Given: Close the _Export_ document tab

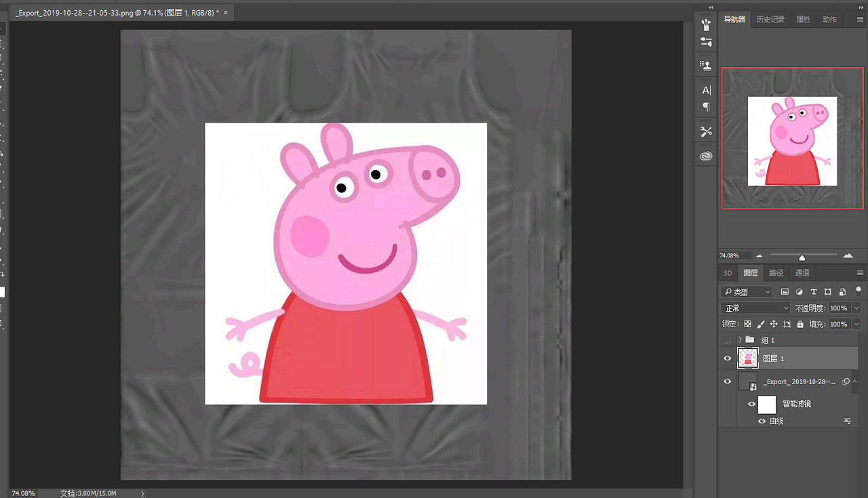Looking at the screenshot, I should click(x=226, y=13).
